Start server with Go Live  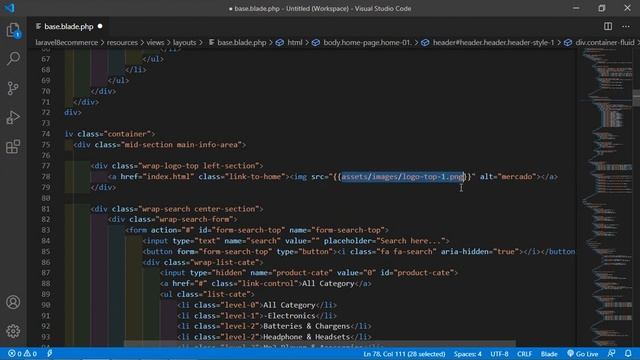coord(582,354)
